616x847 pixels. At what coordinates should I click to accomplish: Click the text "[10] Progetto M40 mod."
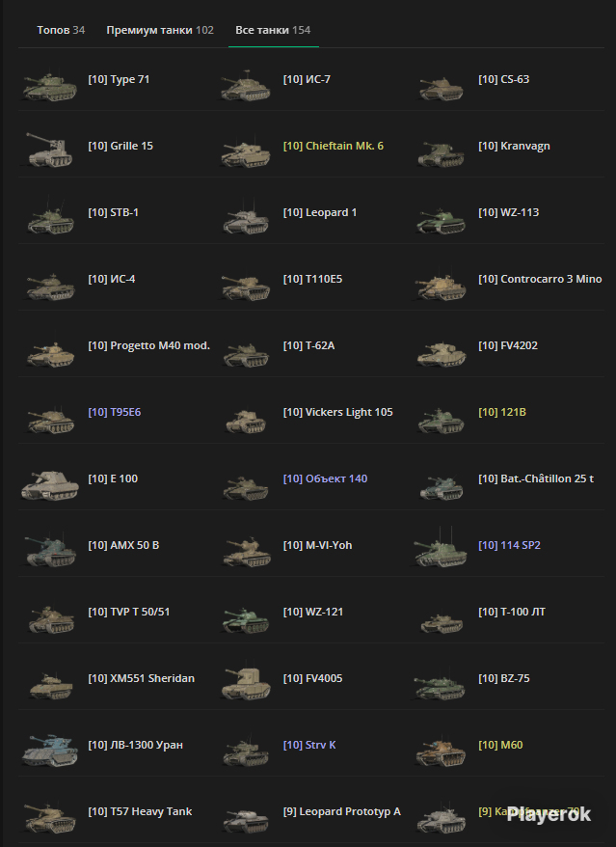coord(149,345)
